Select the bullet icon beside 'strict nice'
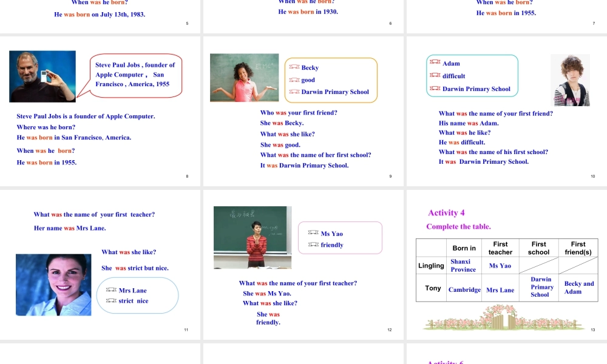 111,300
